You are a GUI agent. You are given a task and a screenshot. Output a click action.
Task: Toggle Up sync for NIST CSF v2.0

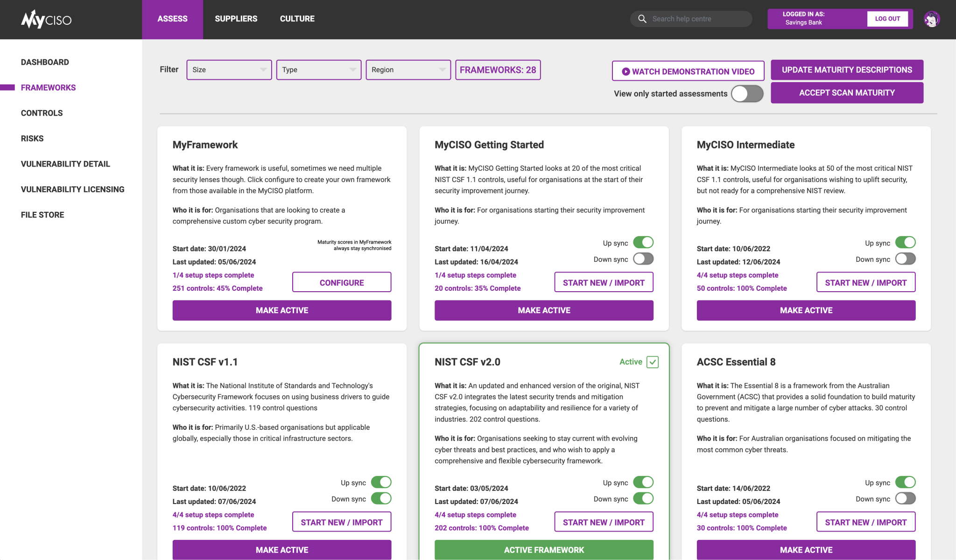[643, 482]
